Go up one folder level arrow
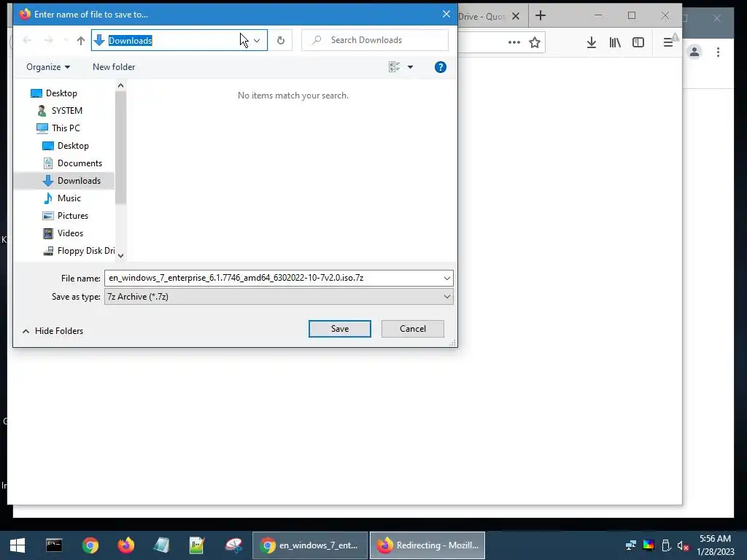 click(80, 41)
